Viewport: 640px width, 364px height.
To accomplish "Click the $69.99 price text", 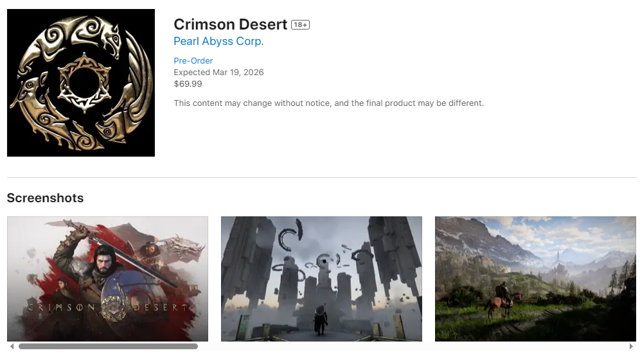I will point(188,84).
